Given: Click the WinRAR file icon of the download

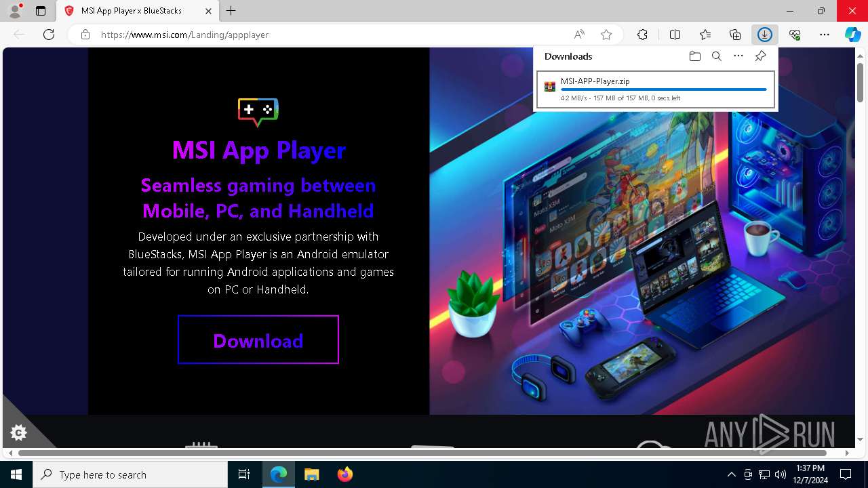Looking at the screenshot, I should (x=550, y=87).
